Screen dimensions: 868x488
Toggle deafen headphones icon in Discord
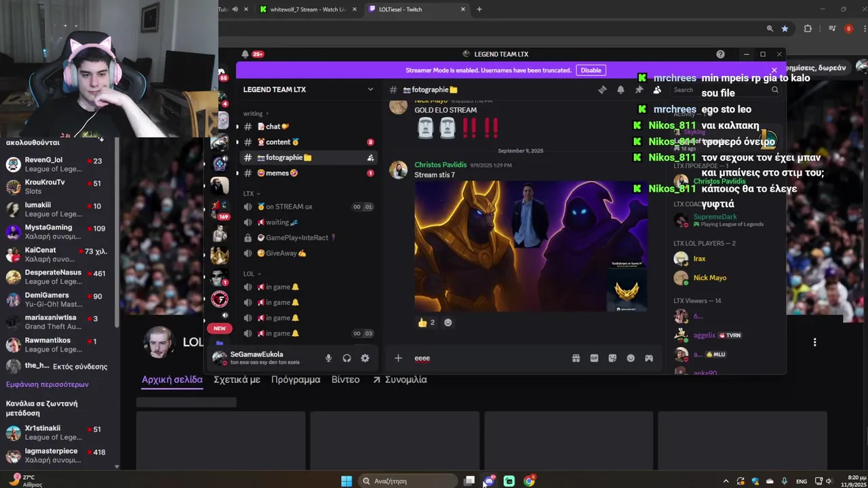click(347, 358)
